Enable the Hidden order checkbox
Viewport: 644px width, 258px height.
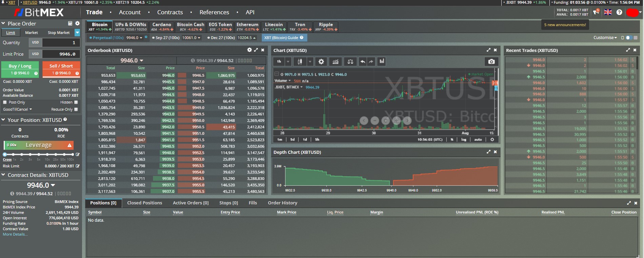76,102
